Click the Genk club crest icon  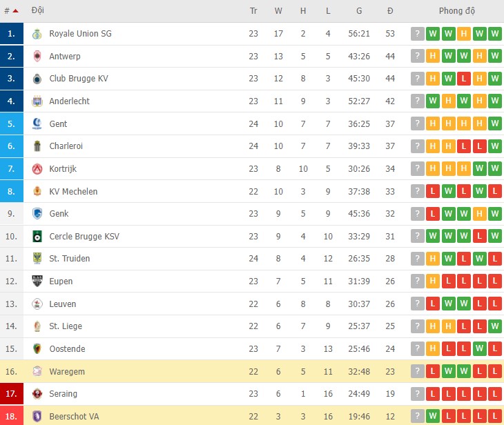[37, 214]
